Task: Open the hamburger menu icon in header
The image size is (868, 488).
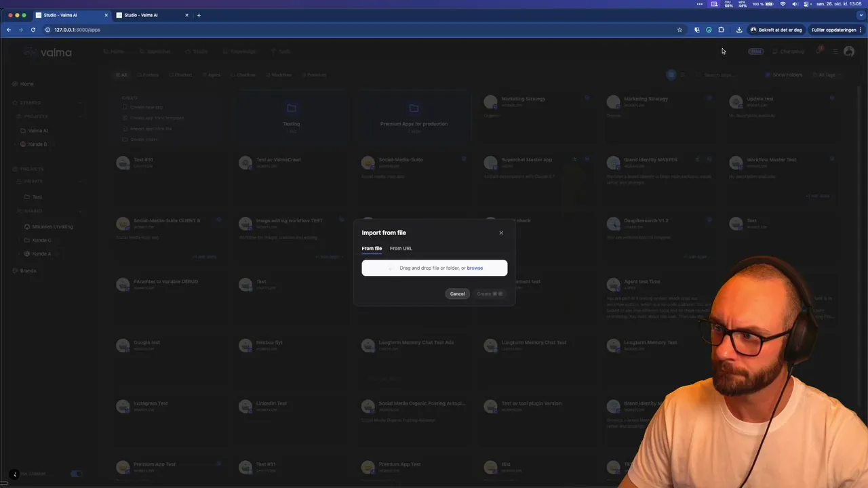Action: [x=835, y=52]
